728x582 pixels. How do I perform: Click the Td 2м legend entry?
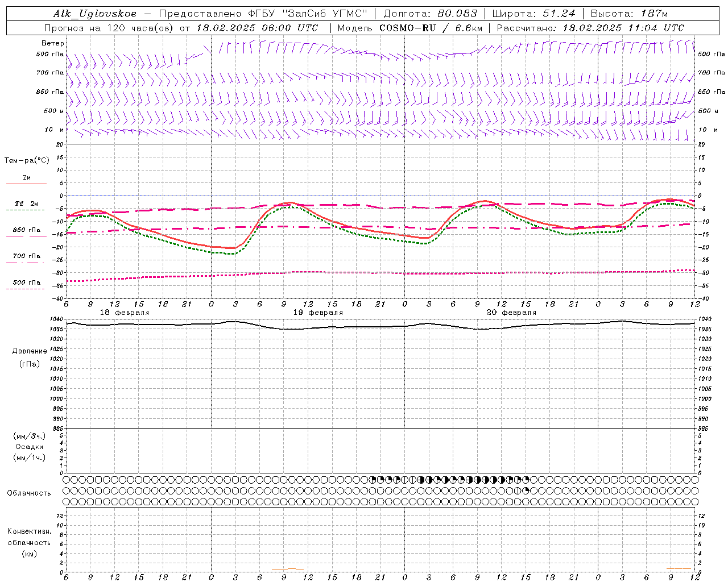[27, 203]
